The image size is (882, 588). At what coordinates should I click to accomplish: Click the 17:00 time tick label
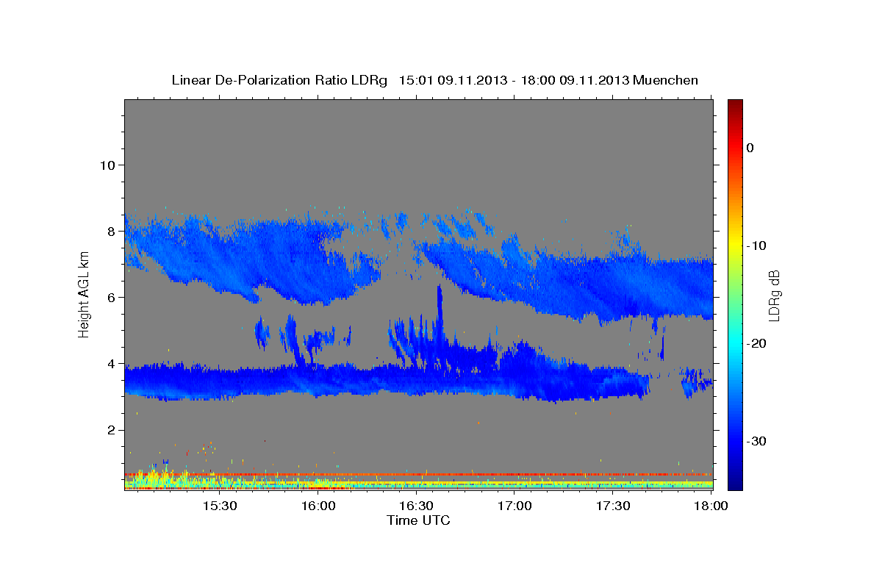tap(514, 506)
